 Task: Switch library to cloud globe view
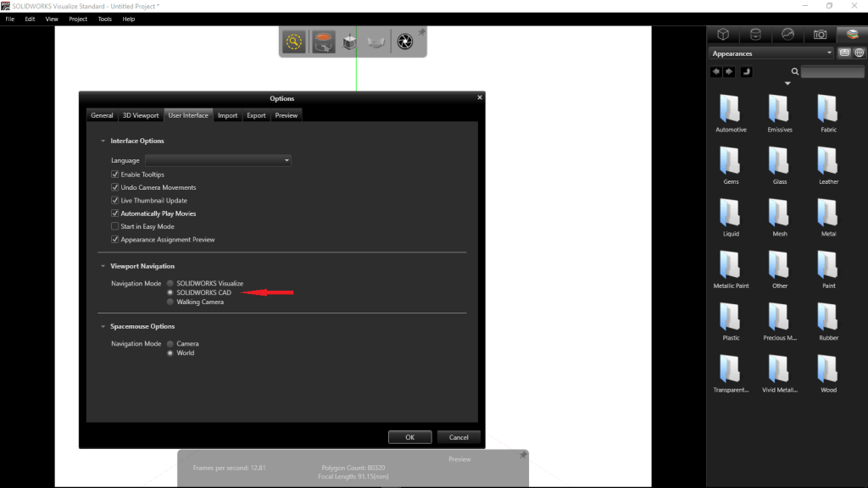click(858, 53)
